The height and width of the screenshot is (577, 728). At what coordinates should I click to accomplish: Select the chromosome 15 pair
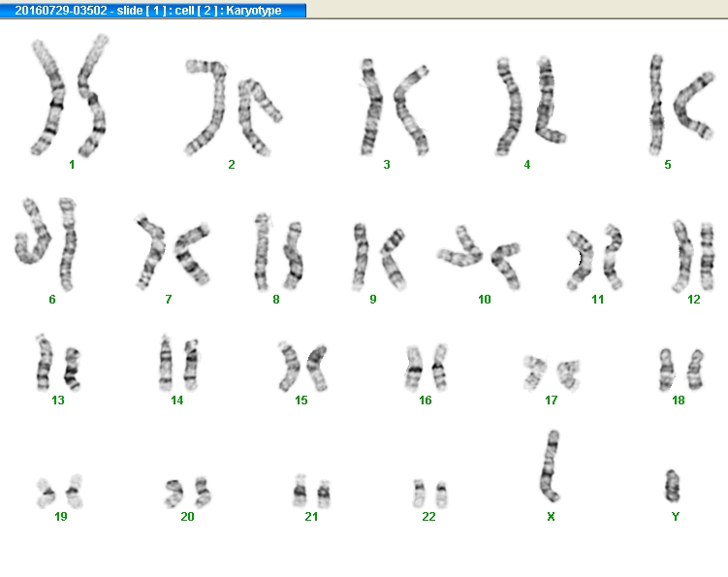tap(303, 367)
